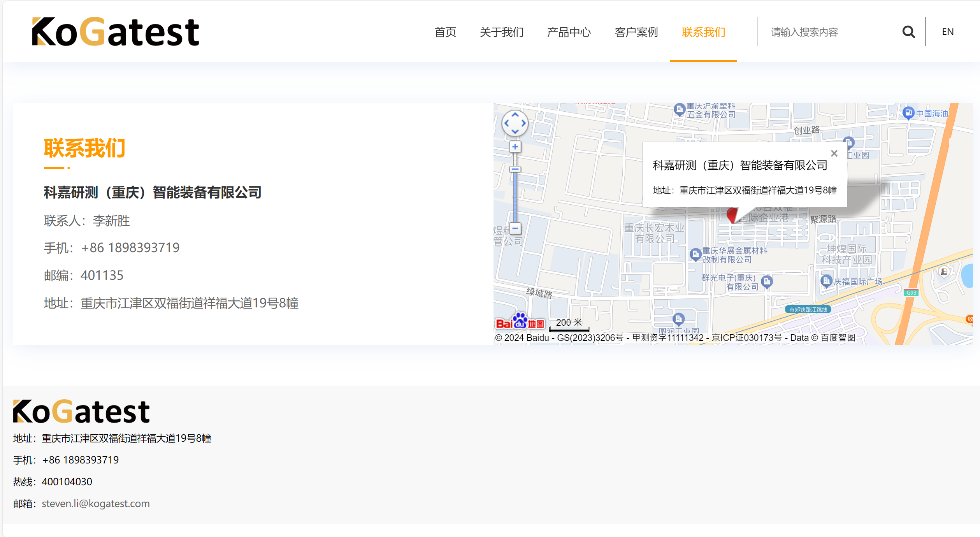980x537 pixels.
Task: Click the map zoom out minus button
Action: point(515,228)
